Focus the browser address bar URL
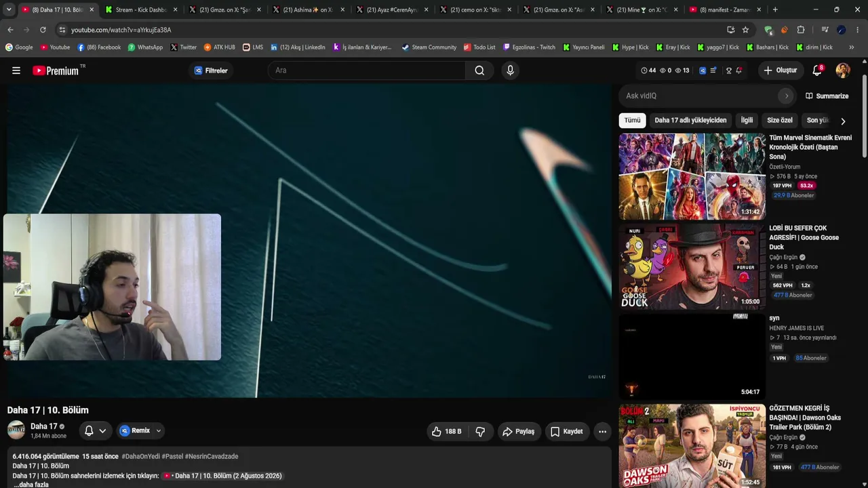 click(x=121, y=30)
